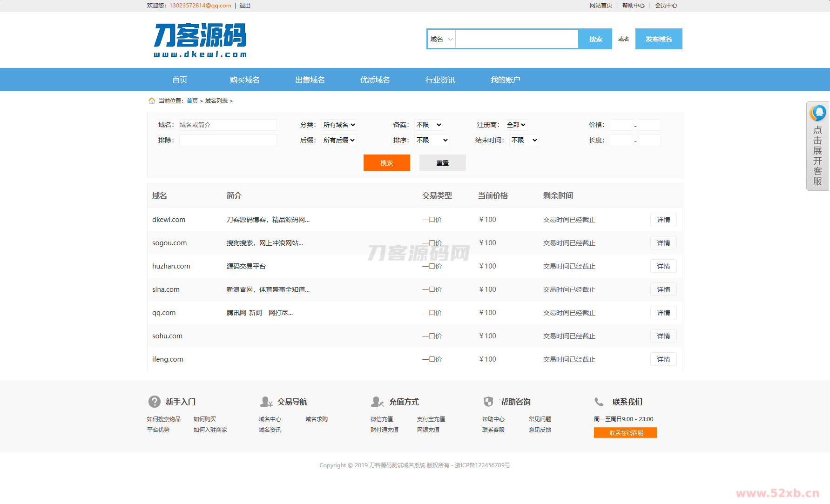830x504 pixels.
Task: Click the 重置 reset button
Action: [442, 163]
